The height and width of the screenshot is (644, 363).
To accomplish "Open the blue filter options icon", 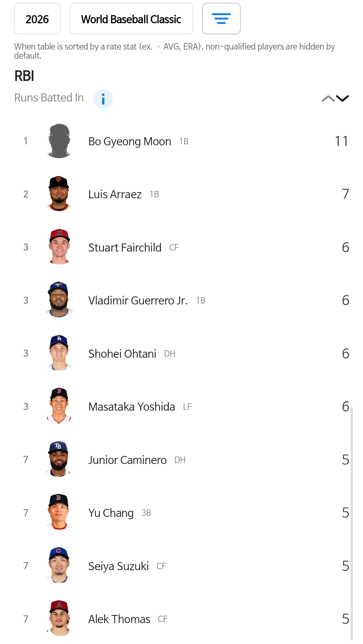I will pyautogui.click(x=221, y=19).
